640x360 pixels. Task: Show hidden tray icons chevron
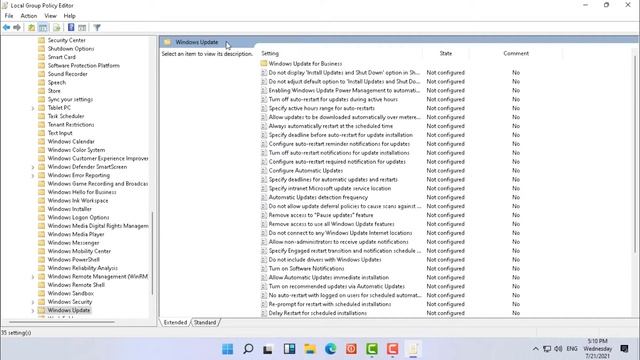[x=536, y=349]
